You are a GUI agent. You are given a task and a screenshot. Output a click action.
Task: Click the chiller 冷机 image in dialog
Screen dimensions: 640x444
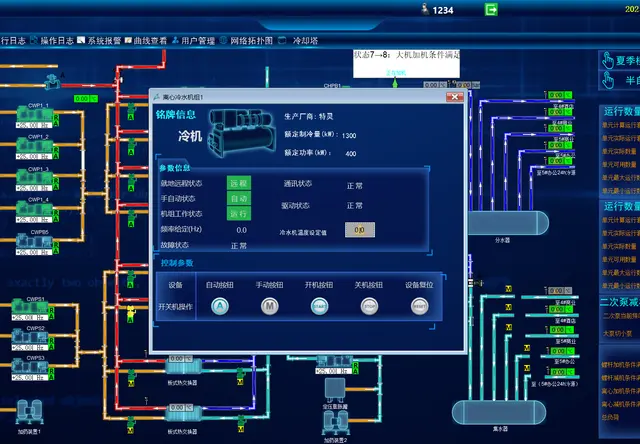tap(242, 133)
